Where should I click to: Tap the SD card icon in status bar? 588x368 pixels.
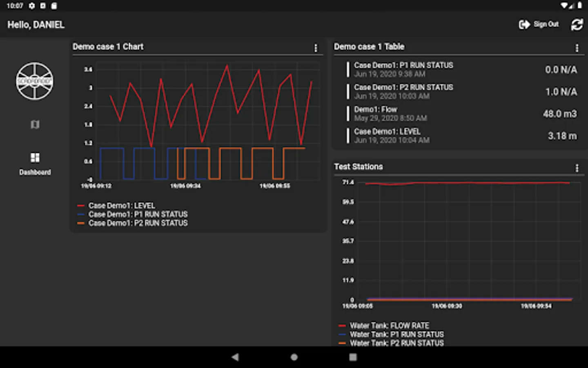point(54,6)
